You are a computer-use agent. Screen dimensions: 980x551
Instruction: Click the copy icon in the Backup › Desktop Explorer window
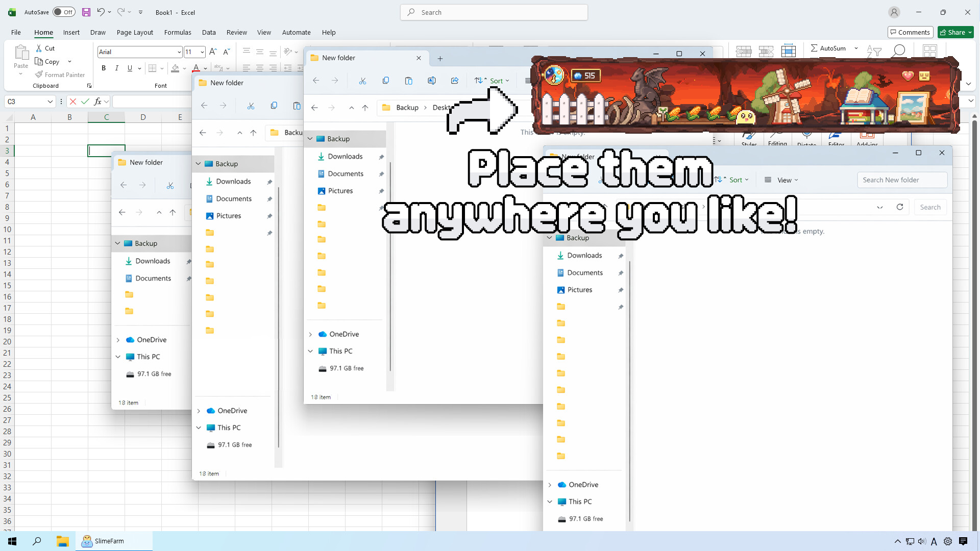click(385, 81)
